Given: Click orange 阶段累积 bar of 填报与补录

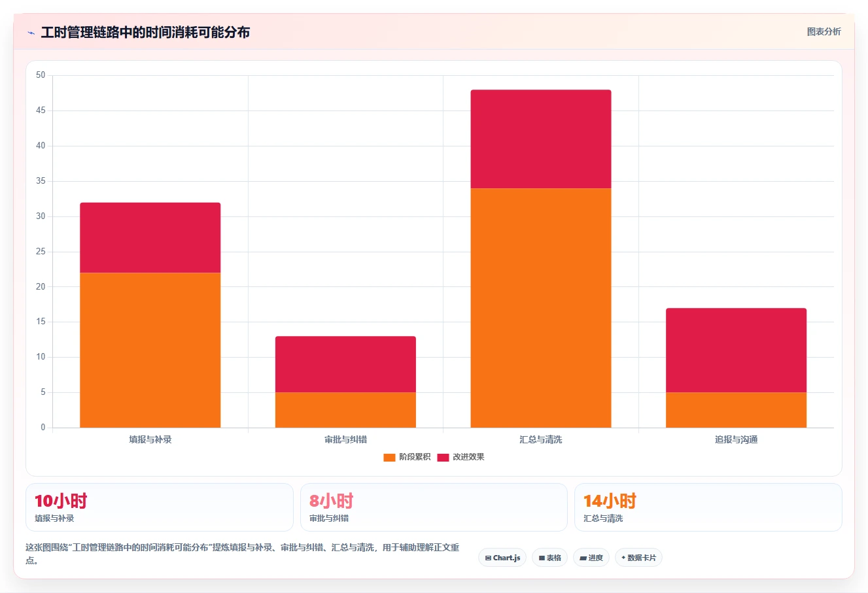Looking at the screenshot, I should 150,350.
